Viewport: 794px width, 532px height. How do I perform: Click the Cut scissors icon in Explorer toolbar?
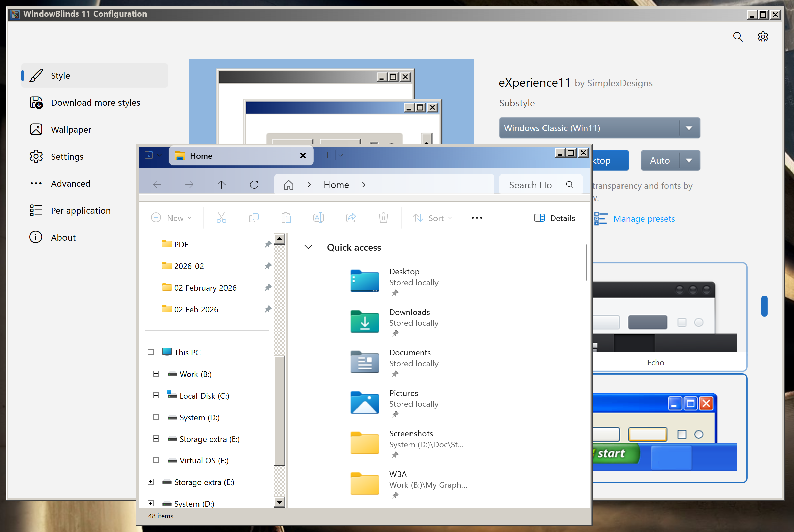click(221, 218)
